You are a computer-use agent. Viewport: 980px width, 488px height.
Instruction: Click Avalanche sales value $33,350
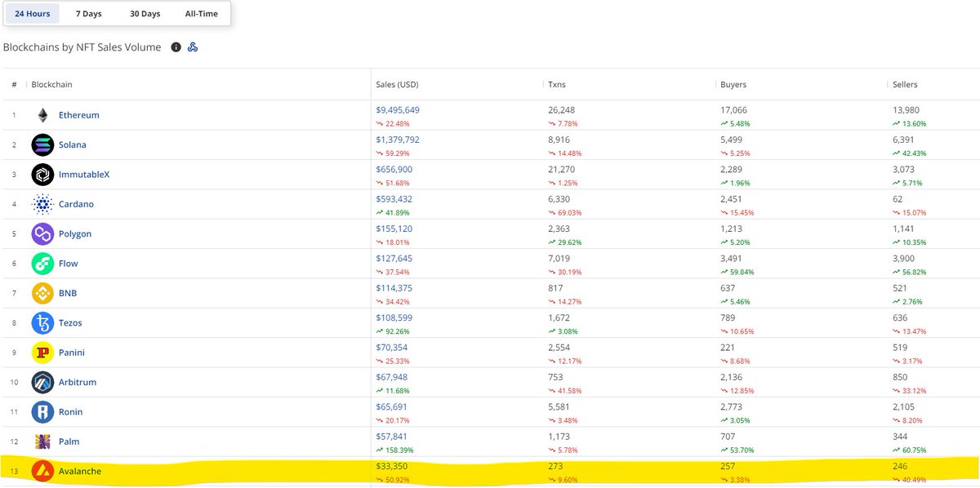(x=392, y=465)
